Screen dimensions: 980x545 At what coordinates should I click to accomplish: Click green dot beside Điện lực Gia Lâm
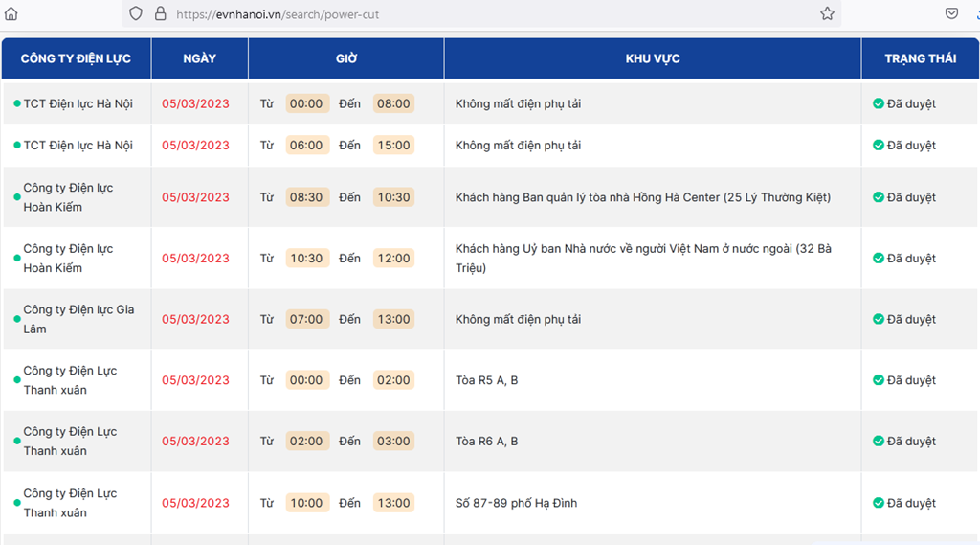click(17, 319)
